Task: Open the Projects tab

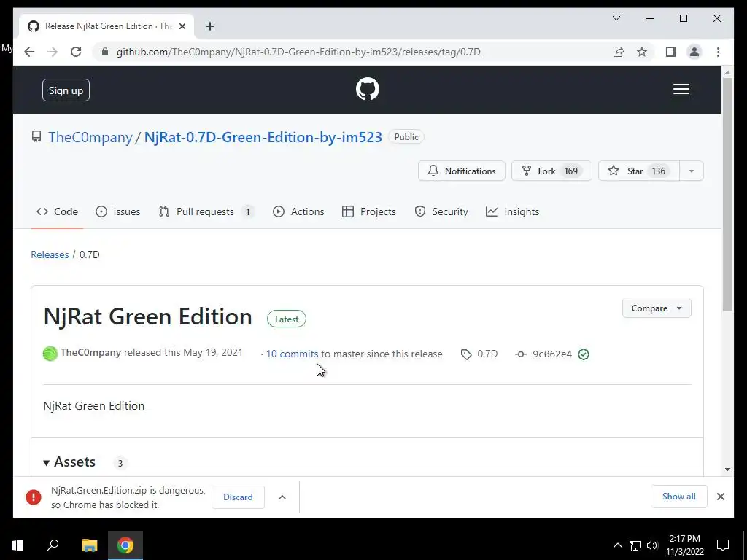Action: (369, 212)
